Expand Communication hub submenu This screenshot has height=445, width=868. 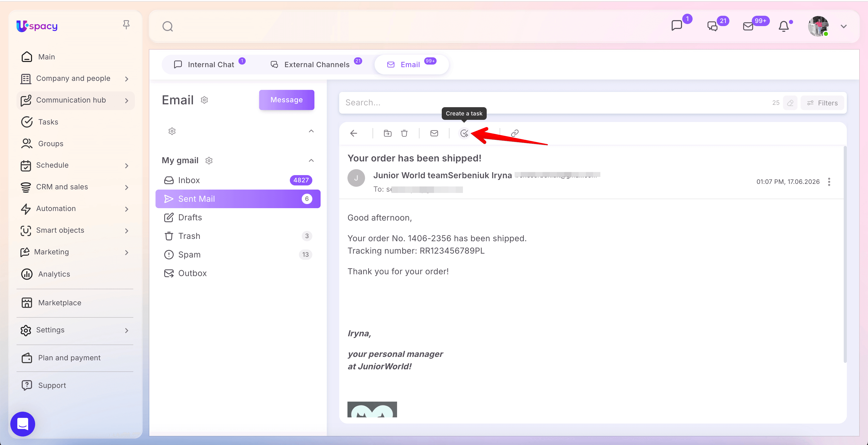(127, 100)
